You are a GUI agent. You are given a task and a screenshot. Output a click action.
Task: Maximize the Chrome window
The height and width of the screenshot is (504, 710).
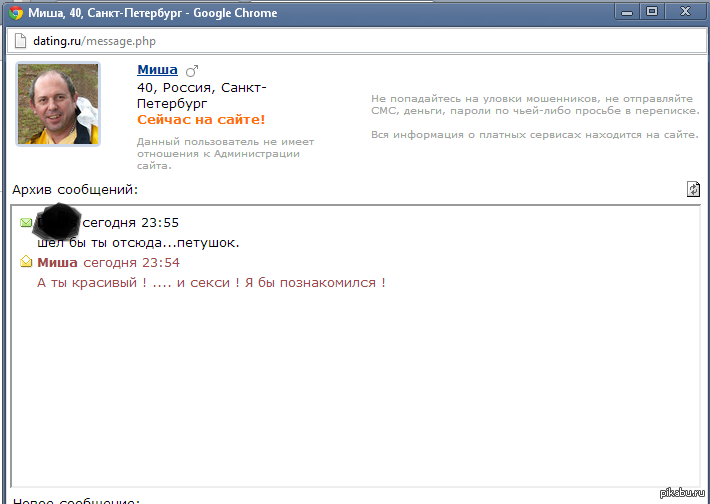click(653, 12)
